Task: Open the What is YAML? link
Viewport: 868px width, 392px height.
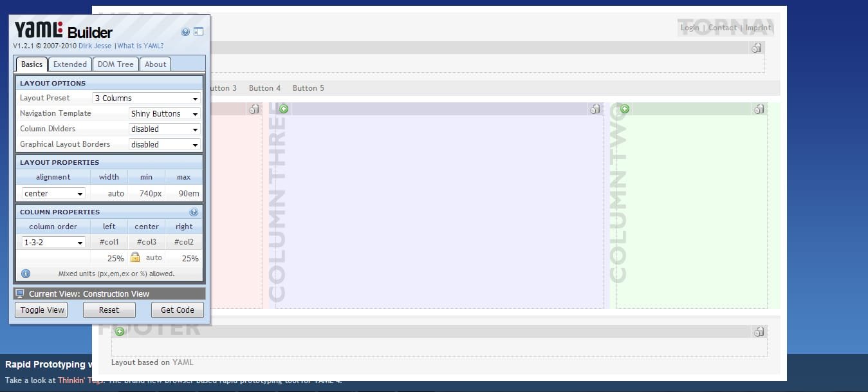Action: [x=140, y=46]
